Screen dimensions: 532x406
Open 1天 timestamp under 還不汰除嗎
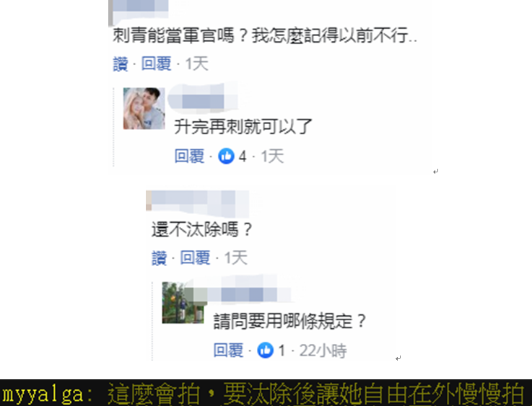pyautogui.click(x=236, y=258)
